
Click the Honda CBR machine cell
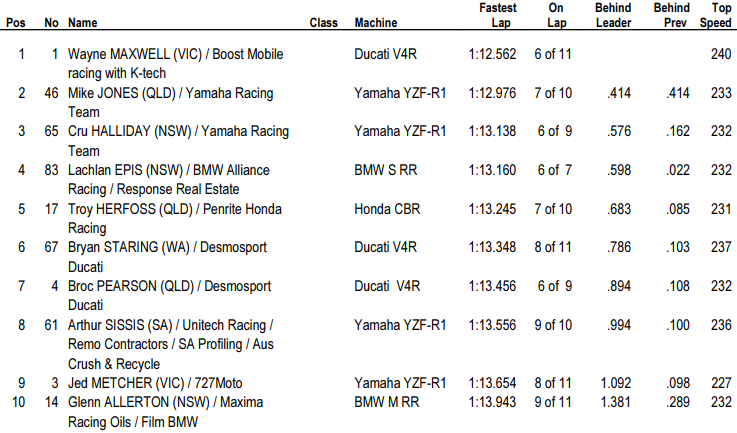coord(387,209)
